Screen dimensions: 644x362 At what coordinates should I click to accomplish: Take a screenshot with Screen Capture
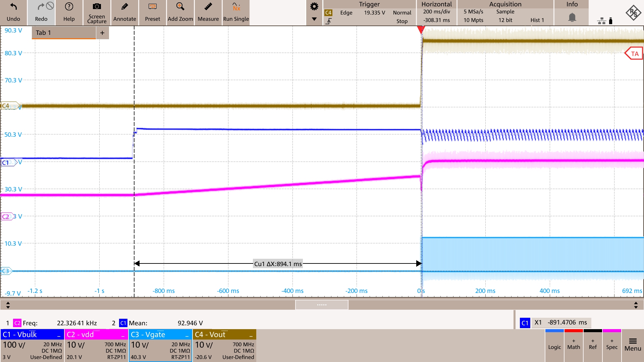(x=97, y=13)
